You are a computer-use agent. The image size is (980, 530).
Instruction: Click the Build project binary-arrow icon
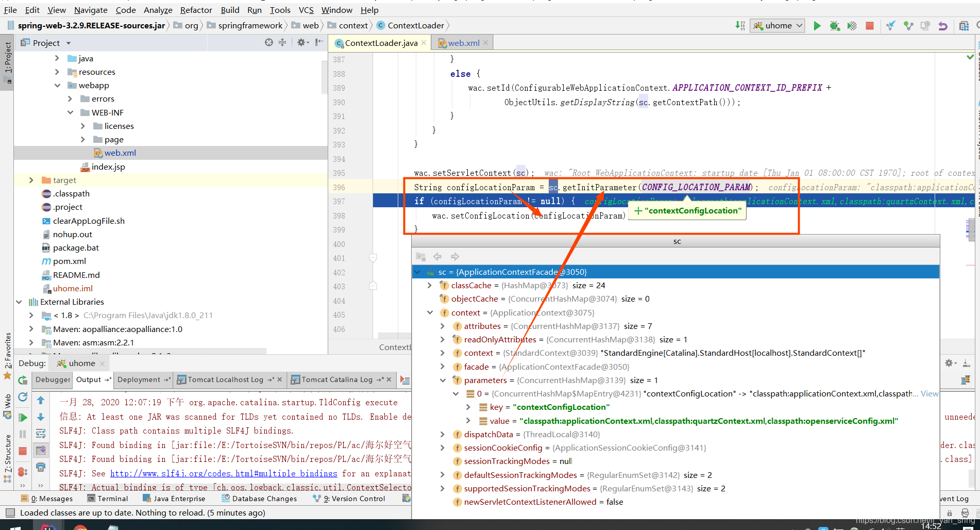point(740,26)
